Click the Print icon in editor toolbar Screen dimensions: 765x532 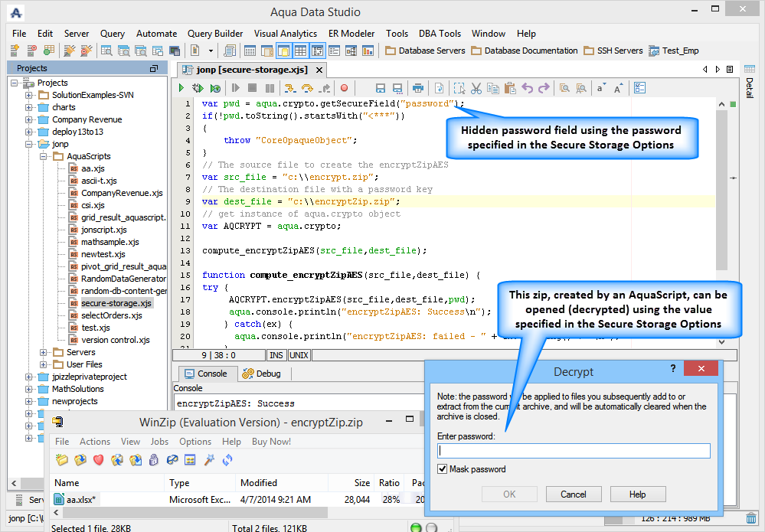418,89
